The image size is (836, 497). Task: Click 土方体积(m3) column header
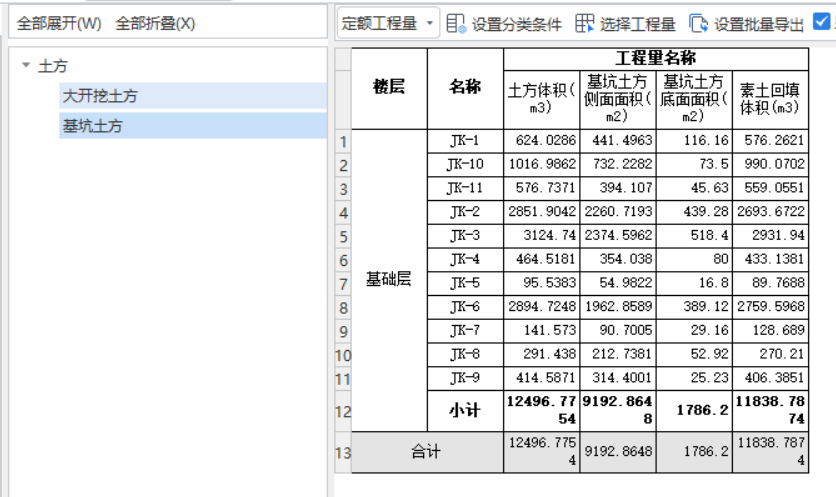pyautogui.click(x=542, y=100)
